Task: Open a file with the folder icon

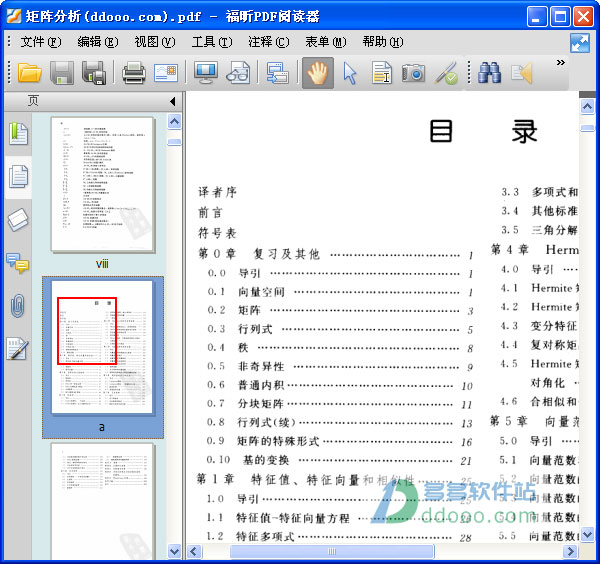Action: [29, 73]
